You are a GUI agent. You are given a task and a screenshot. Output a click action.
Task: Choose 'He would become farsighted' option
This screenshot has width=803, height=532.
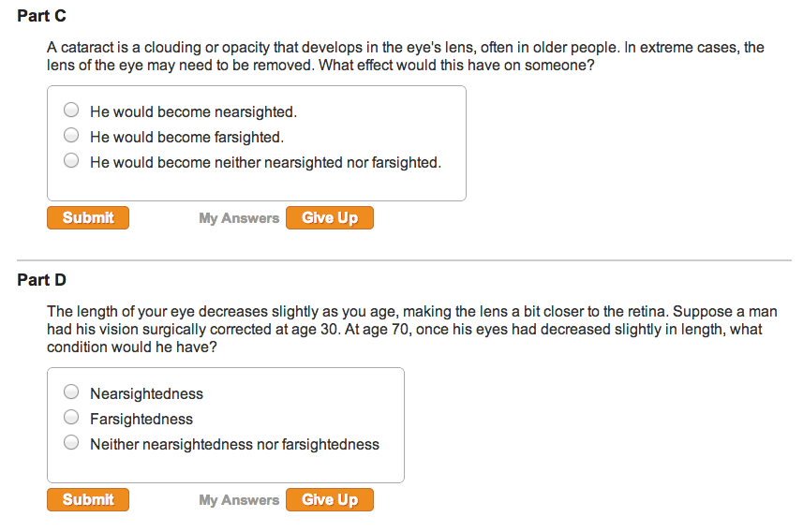(x=71, y=137)
